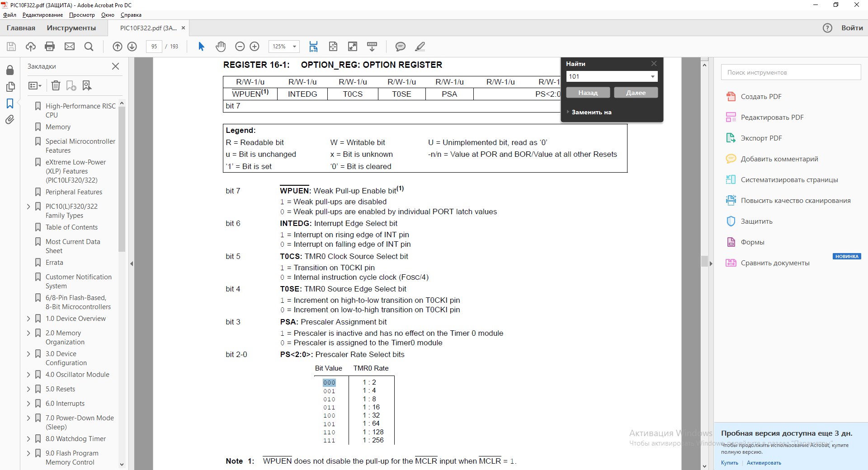Open the Сравнить документы tool

(767, 263)
